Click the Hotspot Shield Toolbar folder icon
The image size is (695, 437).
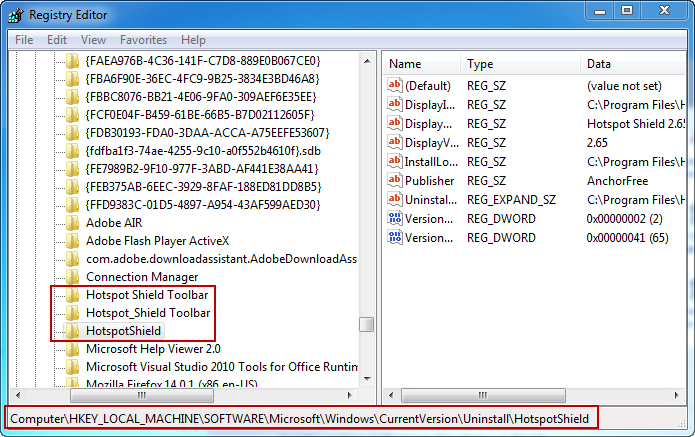[x=73, y=295]
